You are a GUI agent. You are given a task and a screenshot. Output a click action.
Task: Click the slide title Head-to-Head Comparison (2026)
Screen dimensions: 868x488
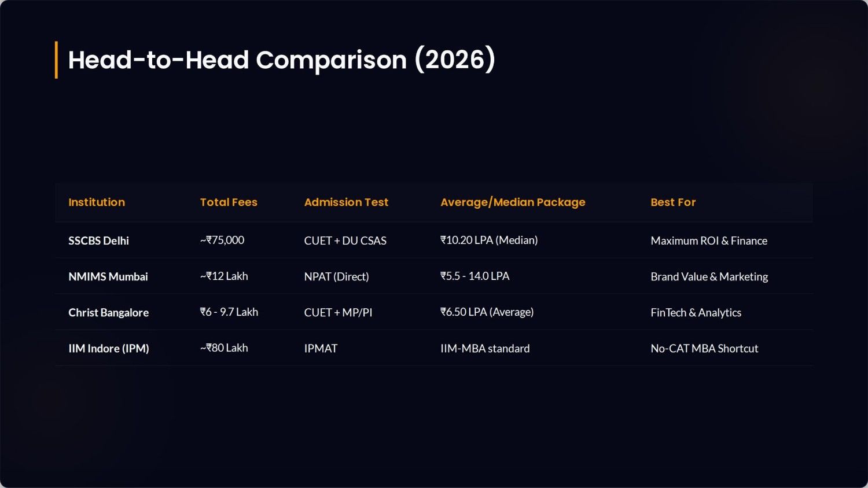click(281, 60)
